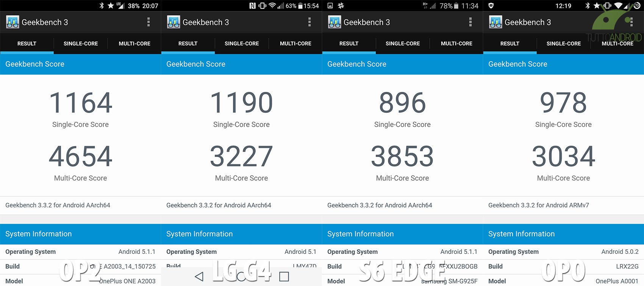Image resolution: width=644 pixels, height=286 pixels.
Task: Tap battery icon in S6 Edge status bar
Action: 456,6
